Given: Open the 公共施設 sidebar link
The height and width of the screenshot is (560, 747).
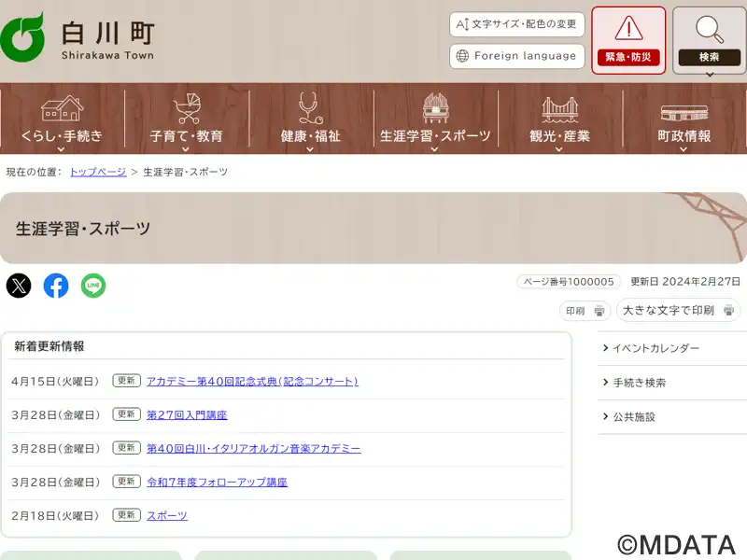Looking at the screenshot, I should click(634, 417).
